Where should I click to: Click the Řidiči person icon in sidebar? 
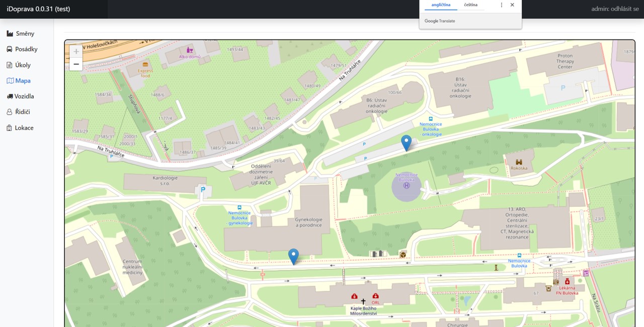point(10,112)
